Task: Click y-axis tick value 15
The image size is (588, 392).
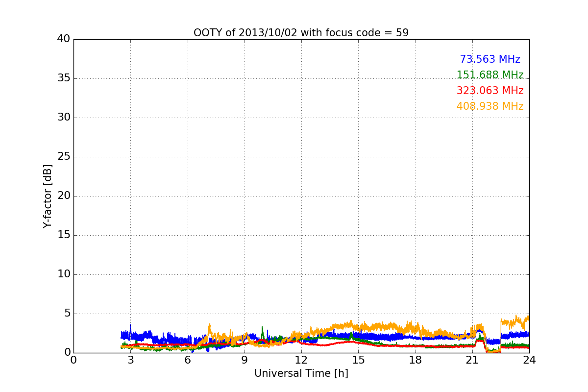Action: coord(64,235)
